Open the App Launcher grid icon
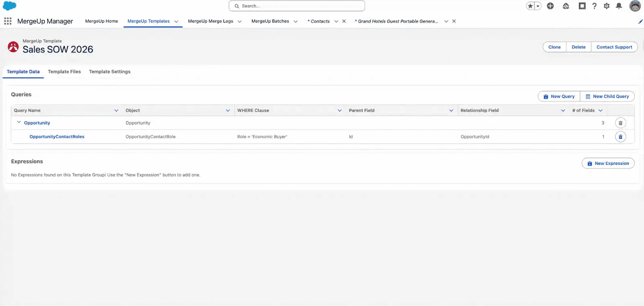 click(x=8, y=21)
